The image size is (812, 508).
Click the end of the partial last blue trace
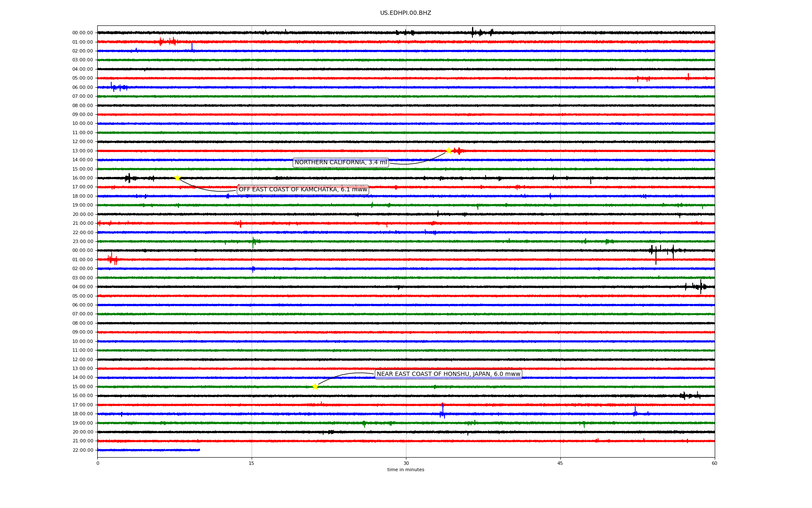point(199,450)
